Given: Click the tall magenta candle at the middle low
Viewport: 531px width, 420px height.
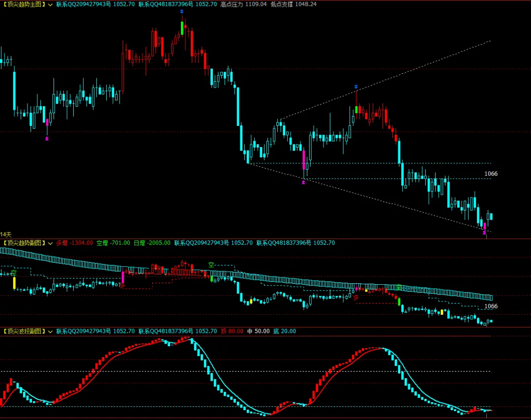Looking at the screenshot, I should tap(304, 160).
